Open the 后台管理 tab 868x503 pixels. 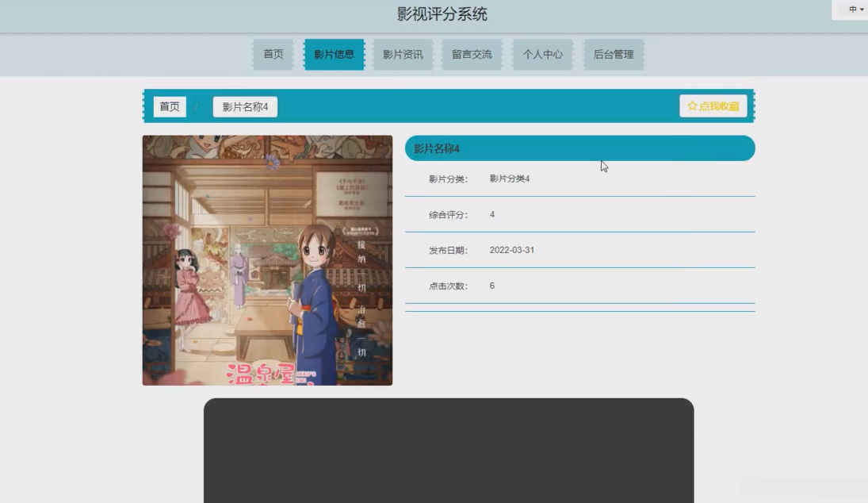point(614,54)
